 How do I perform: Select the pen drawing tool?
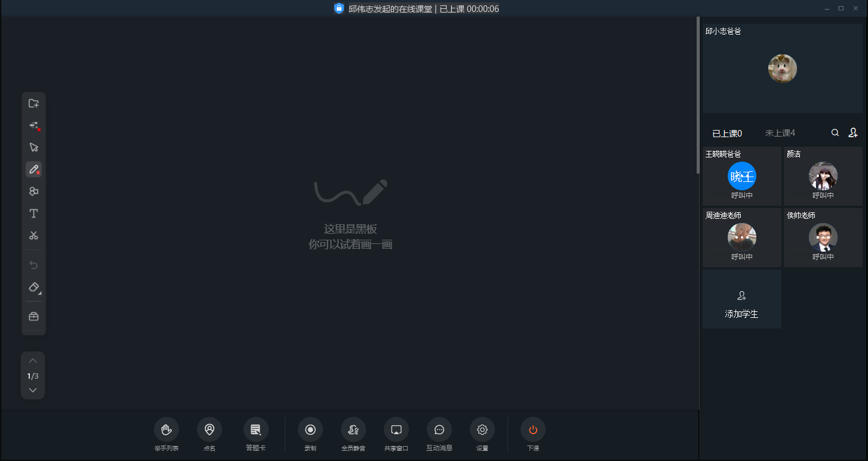click(x=33, y=169)
